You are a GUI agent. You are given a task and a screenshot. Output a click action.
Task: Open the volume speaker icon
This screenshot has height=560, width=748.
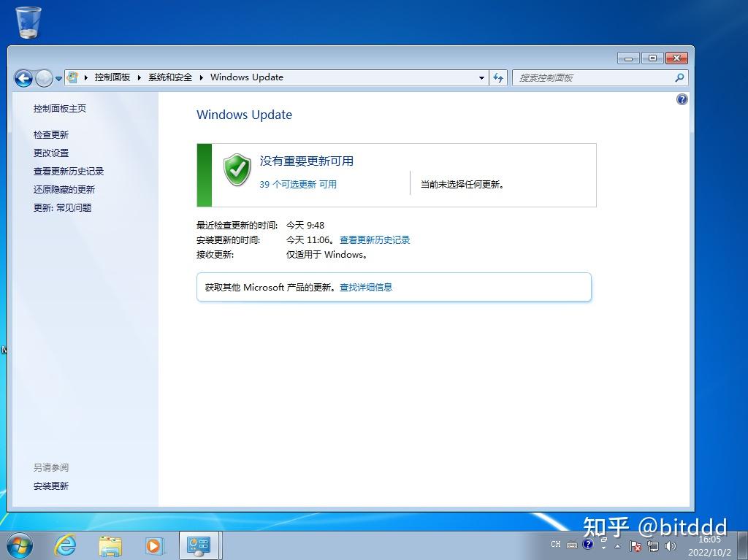click(671, 545)
